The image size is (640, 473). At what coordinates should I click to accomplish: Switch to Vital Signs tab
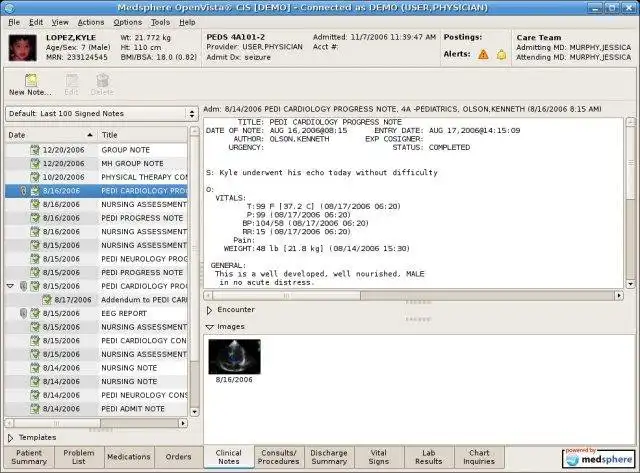[379, 457]
